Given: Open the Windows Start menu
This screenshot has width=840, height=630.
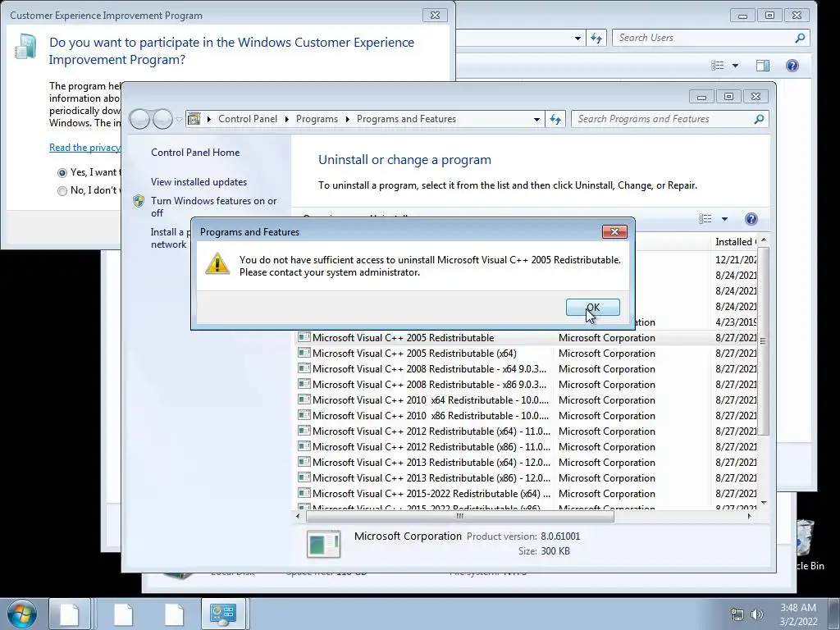Looking at the screenshot, I should tap(22, 614).
